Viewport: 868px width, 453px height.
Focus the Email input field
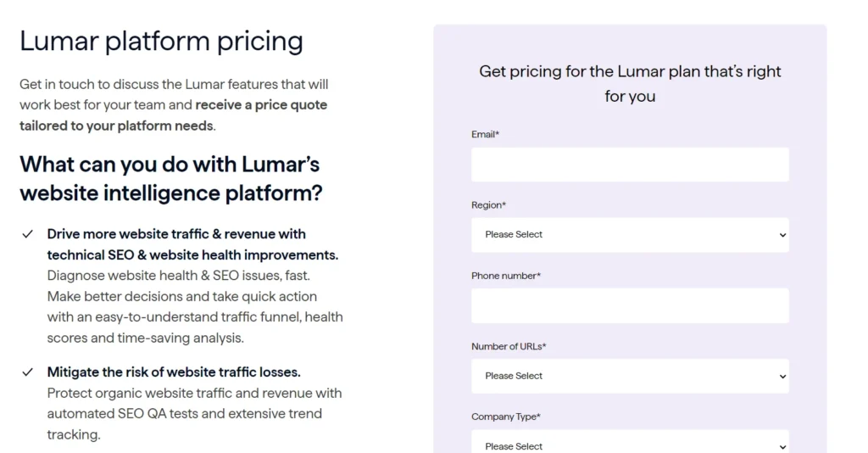(630, 165)
